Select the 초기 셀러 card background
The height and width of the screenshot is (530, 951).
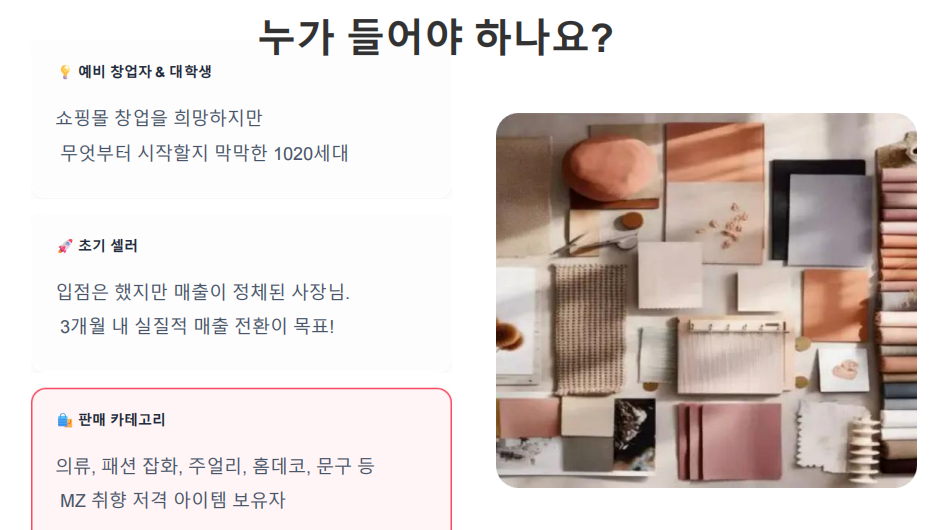[241, 293]
